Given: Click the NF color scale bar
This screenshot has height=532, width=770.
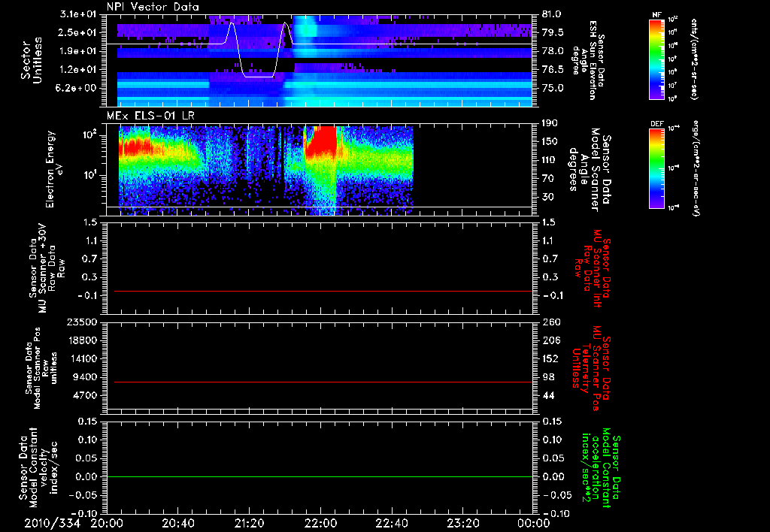Looking at the screenshot, I should [x=656, y=59].
